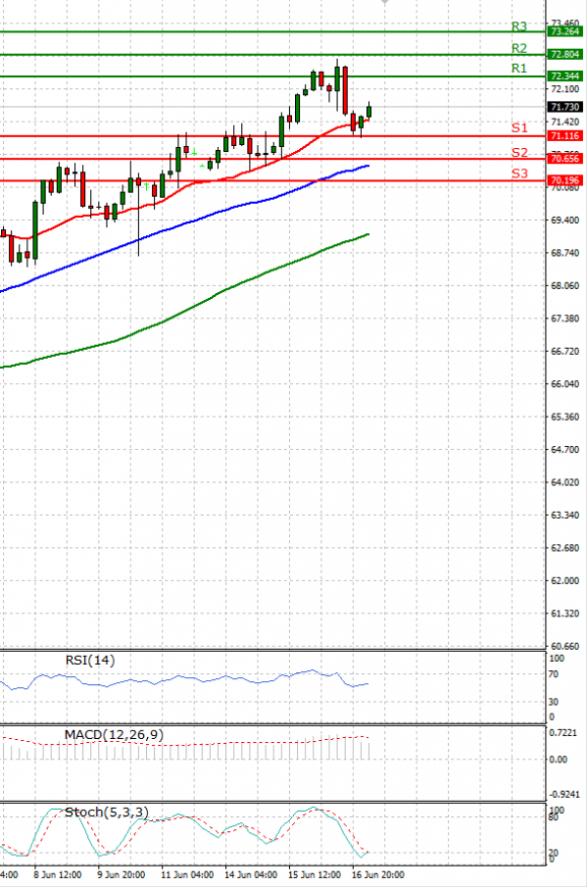Click the 64.020 price axis value
Screen dimensions: 588x888
pos(564,482)
